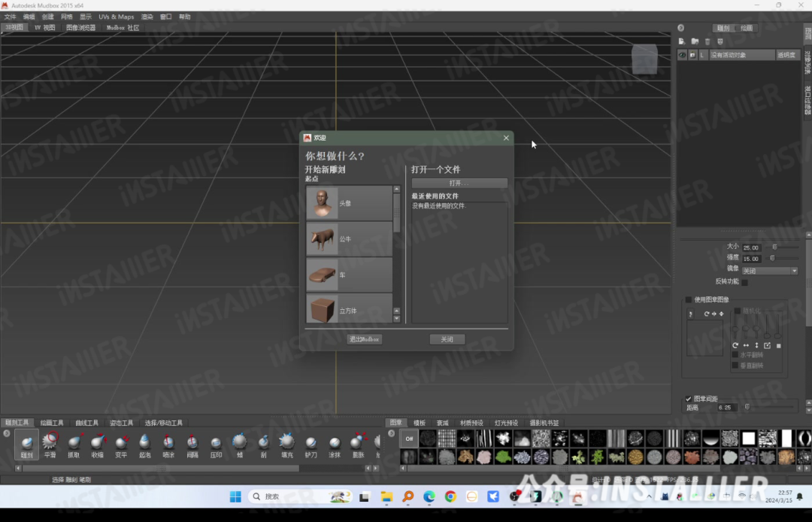Enable the 反转功能 checkbox
The image size is (812, 522).
tap(744, 282)
